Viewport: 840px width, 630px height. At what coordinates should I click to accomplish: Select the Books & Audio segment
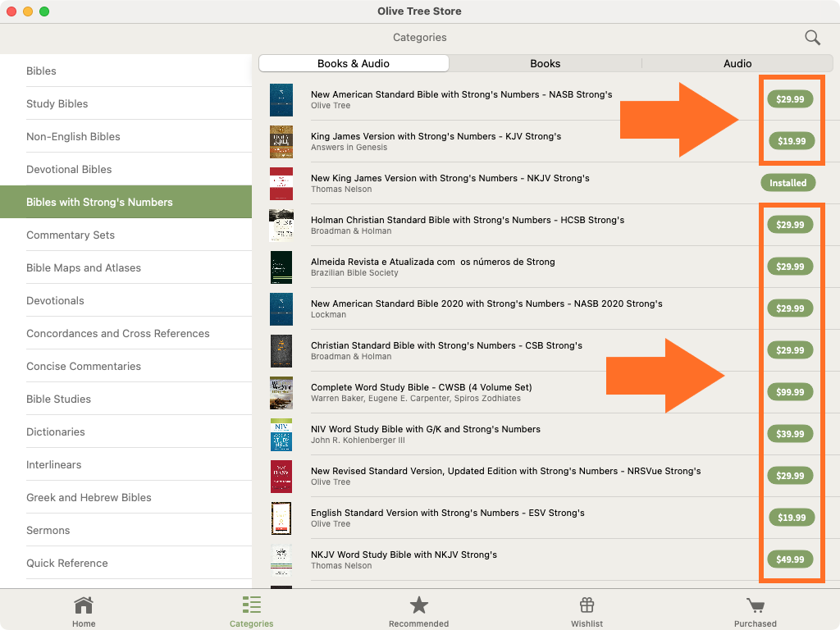pyautogui.click(x=354, y=63)
